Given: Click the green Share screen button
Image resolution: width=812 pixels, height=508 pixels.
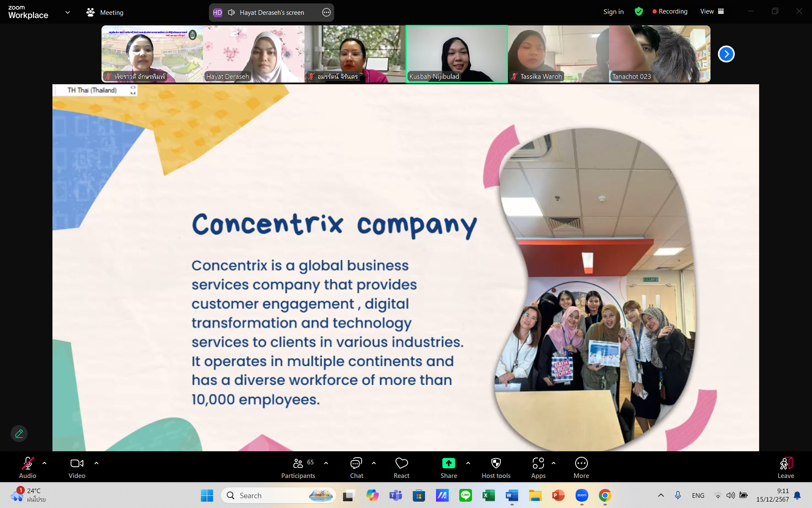Looking at the screenshot, I should 449,468.
